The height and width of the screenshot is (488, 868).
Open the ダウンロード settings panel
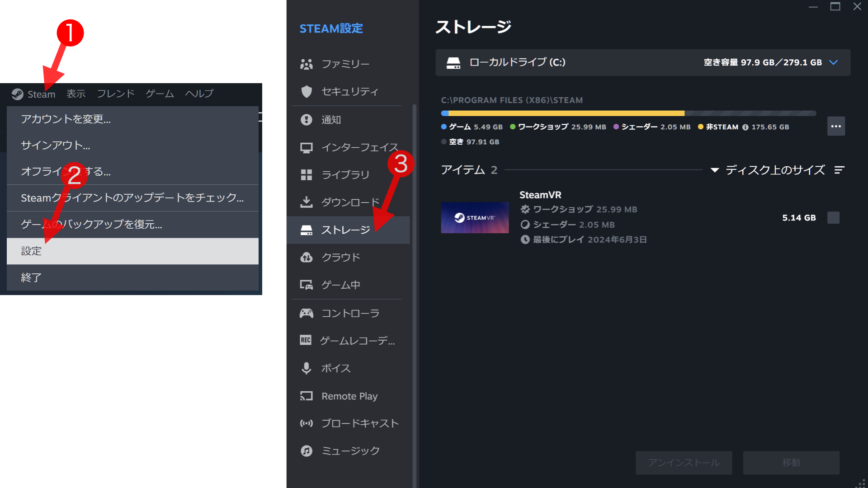pos(350,202)
